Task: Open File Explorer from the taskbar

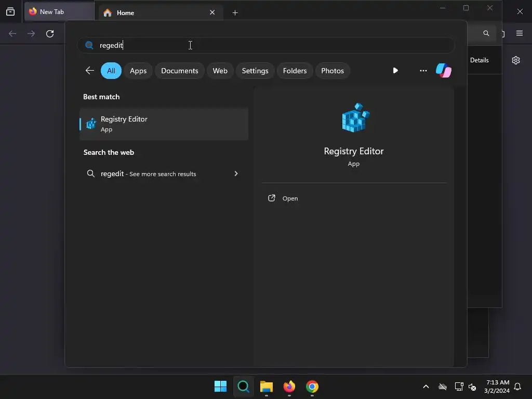Action: (x=267, y=386)
